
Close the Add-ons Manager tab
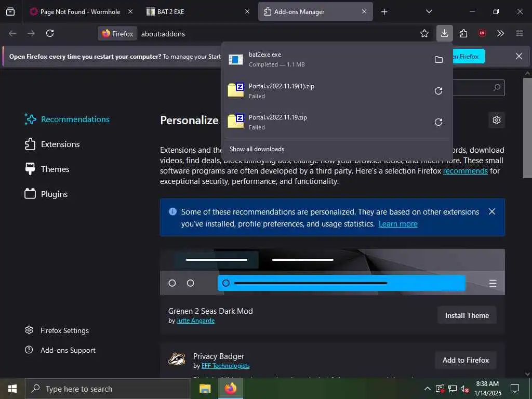[364, 11]
